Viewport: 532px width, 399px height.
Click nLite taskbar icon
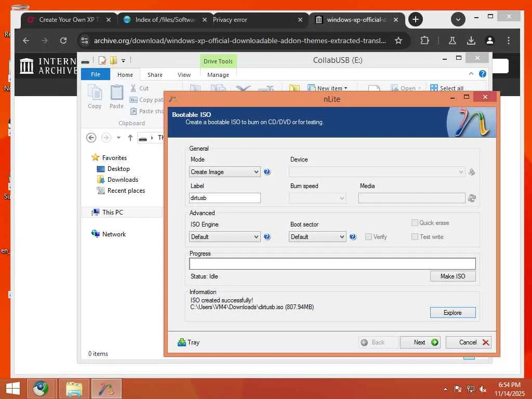pyautogui.click(x=107, y=389)
